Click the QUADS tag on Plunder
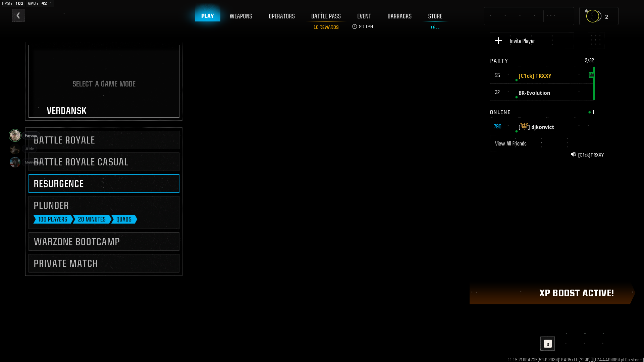This screenshot has height=362, width=644. pyautogui.click(x=124, y=219)
